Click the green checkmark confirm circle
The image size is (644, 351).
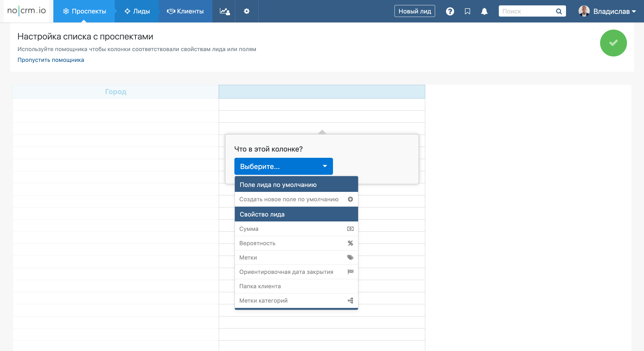tap(613, 43)
